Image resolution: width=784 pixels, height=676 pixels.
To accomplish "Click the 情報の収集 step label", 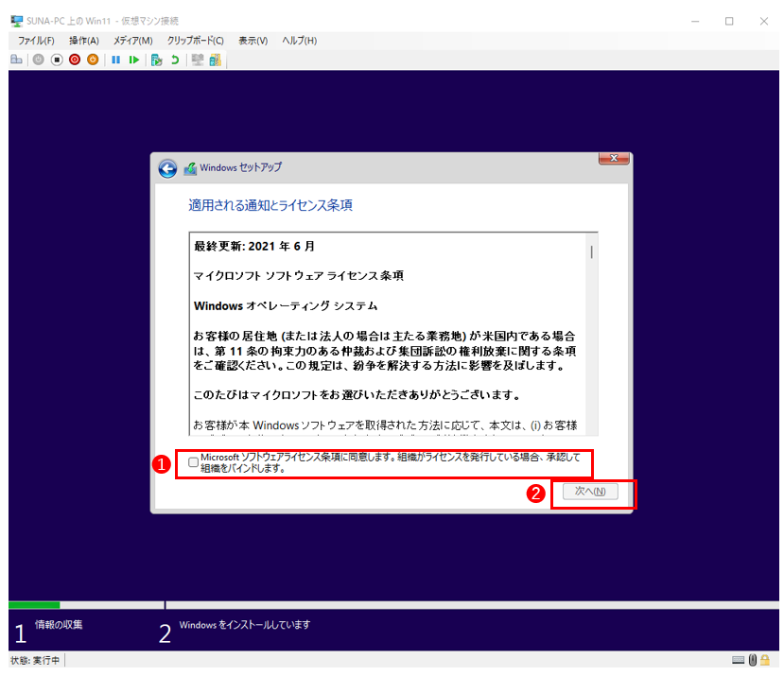I will 59,625.
